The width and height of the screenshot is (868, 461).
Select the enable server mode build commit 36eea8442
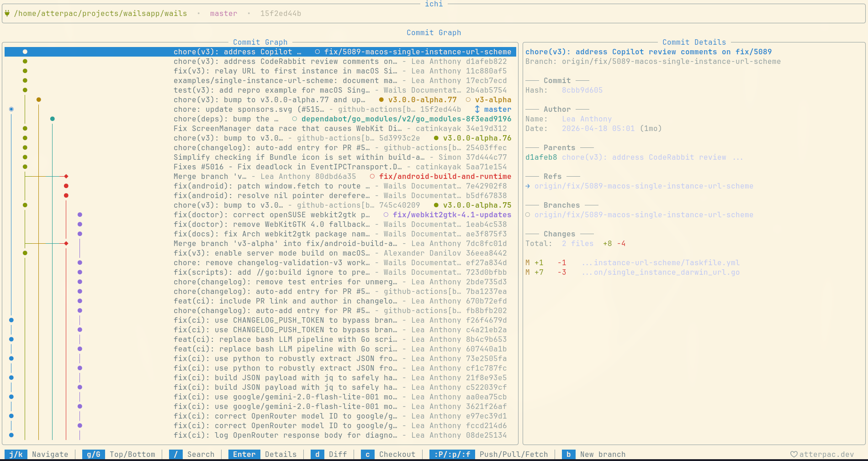(260, 253)
